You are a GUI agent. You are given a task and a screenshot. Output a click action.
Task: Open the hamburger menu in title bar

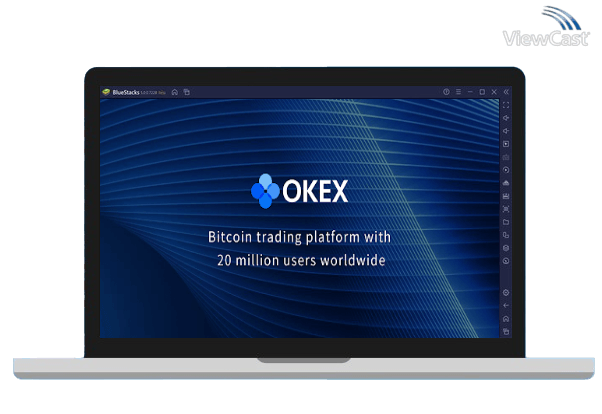click(458, 92)
